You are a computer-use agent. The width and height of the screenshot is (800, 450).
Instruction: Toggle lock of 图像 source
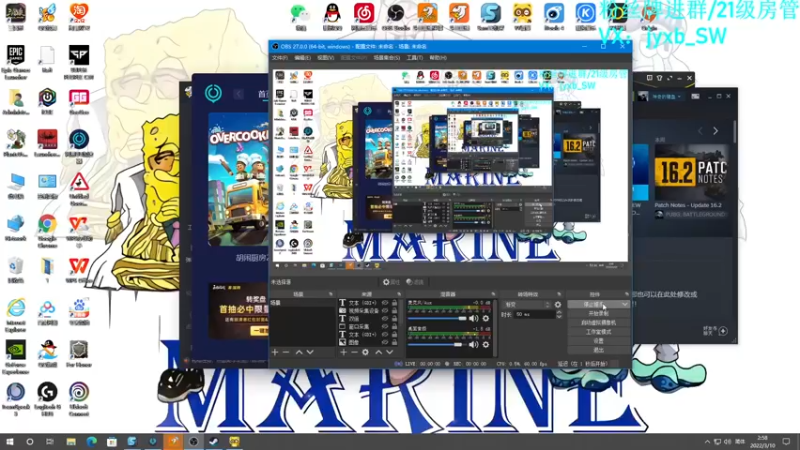click(x=394, y=342)
